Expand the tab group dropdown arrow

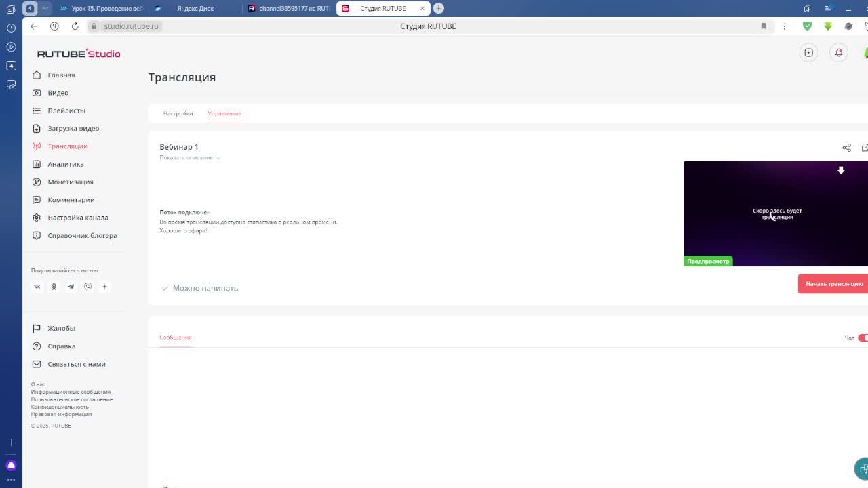click(x=45, y=8)
